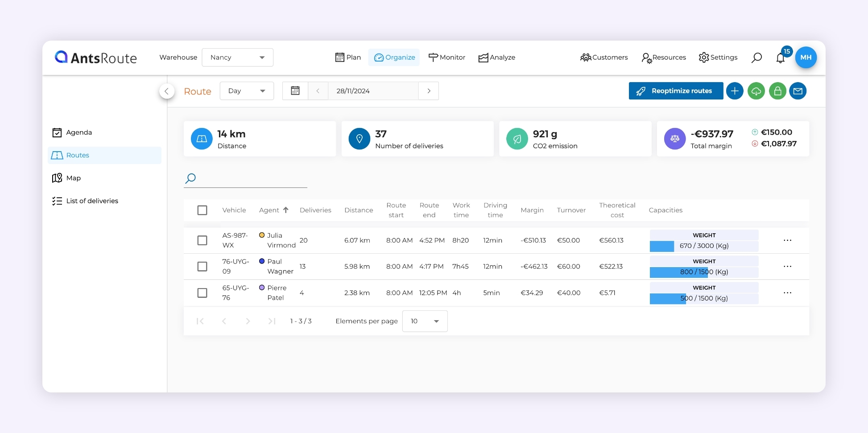Click Paul Wagner's weight capacity bar
This screenshot has width=868, height=433.
704,272
